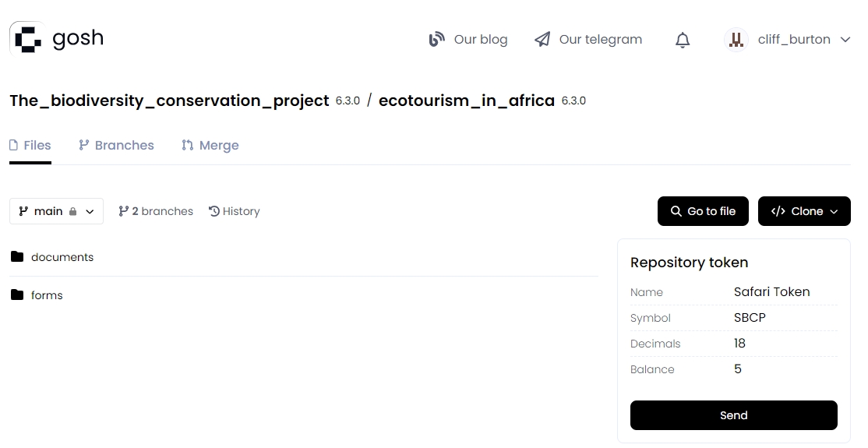Go to The_biodiversity_conservation_project breadcrumb
Viewport: 868px width, 448px height.
click(169, 101)
